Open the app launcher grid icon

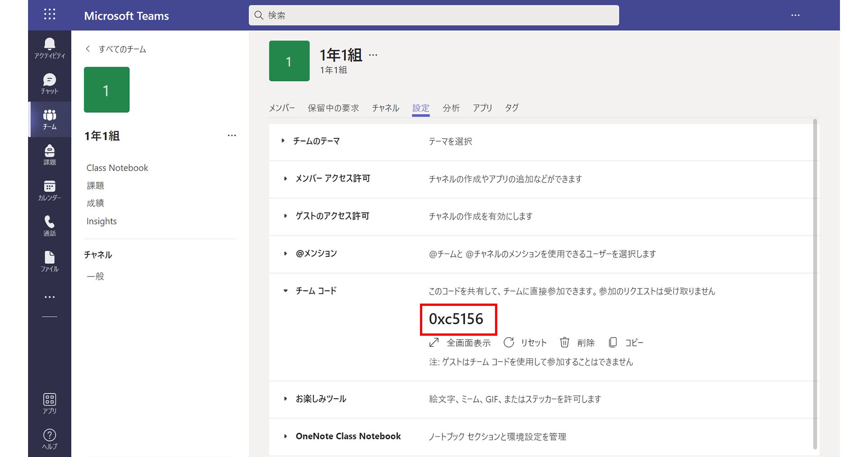pos(50,14)
